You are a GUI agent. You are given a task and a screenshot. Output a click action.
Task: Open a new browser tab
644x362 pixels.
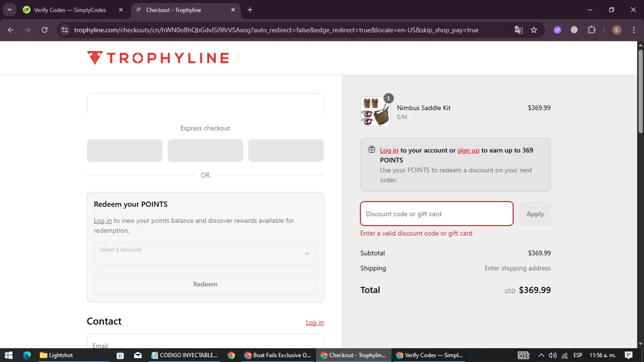[x=250, y=9]
